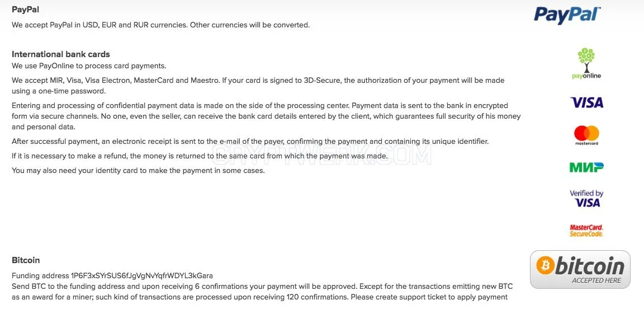The image size is (644, 309).
Task: Click the refund policy sentence
Action: (x=200, y=156)
